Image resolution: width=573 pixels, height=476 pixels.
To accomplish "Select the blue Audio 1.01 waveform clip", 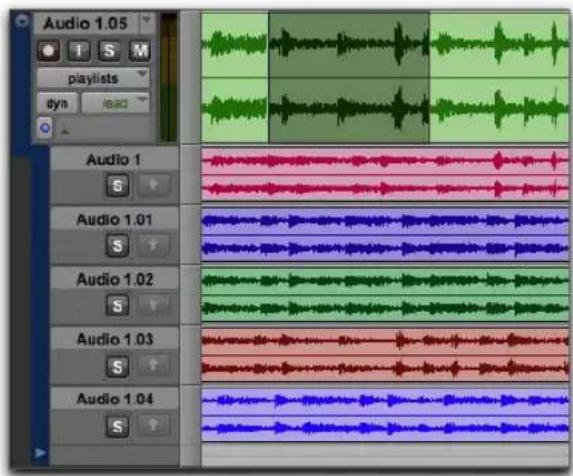I will coord(385,235).
